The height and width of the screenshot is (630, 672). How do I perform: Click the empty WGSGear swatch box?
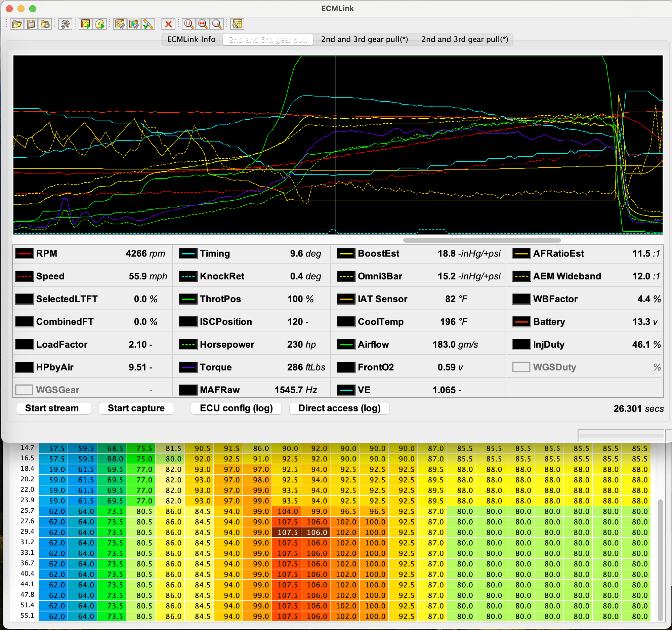(x=24, y=390)
